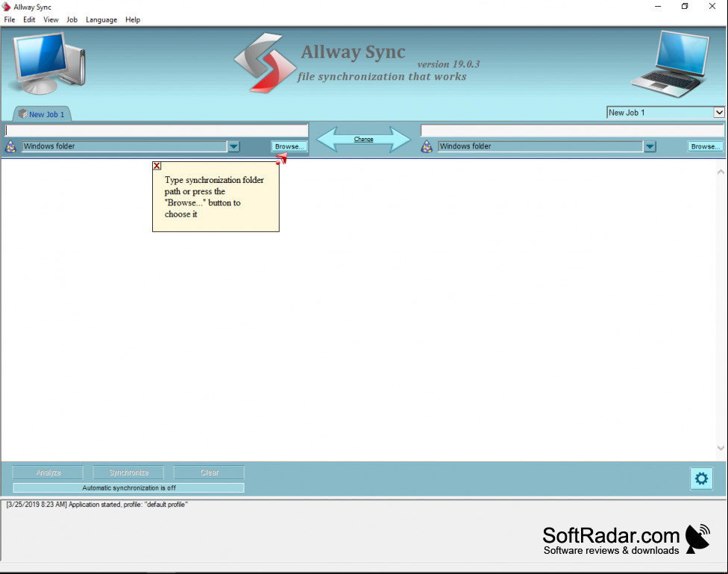728x574 pixels.
Task: Switch to the New Job 1 tab
Action: coord(43,114)
